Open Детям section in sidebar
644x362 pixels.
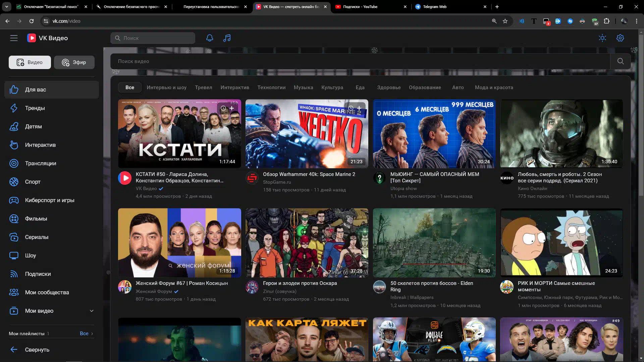tap(52, 126)
